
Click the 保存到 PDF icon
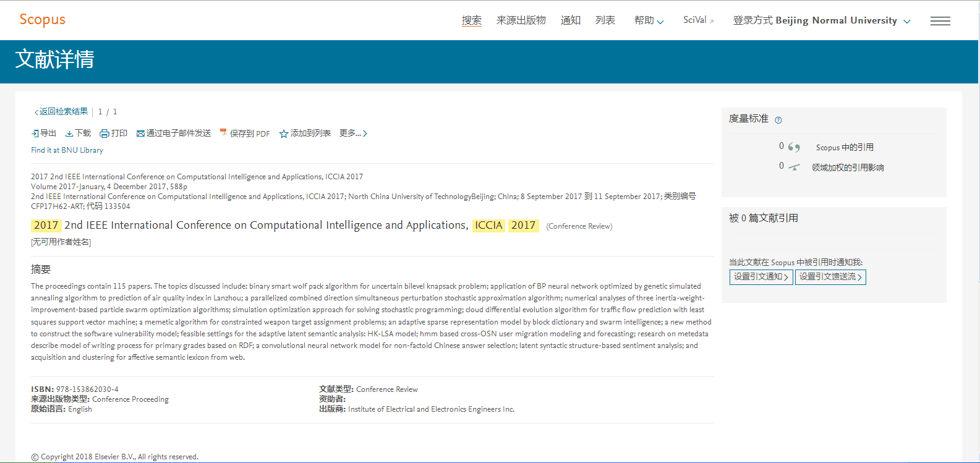(x=223, y=133)
